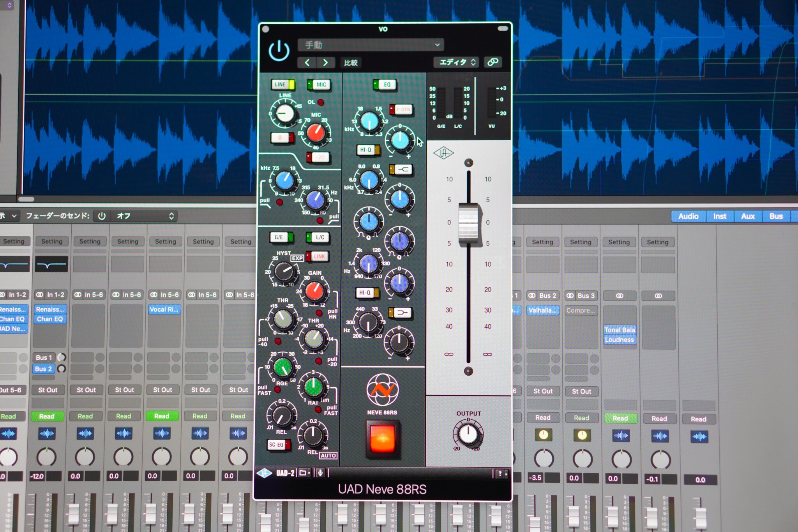Select the Audio channel filter tab

point(689,216)
